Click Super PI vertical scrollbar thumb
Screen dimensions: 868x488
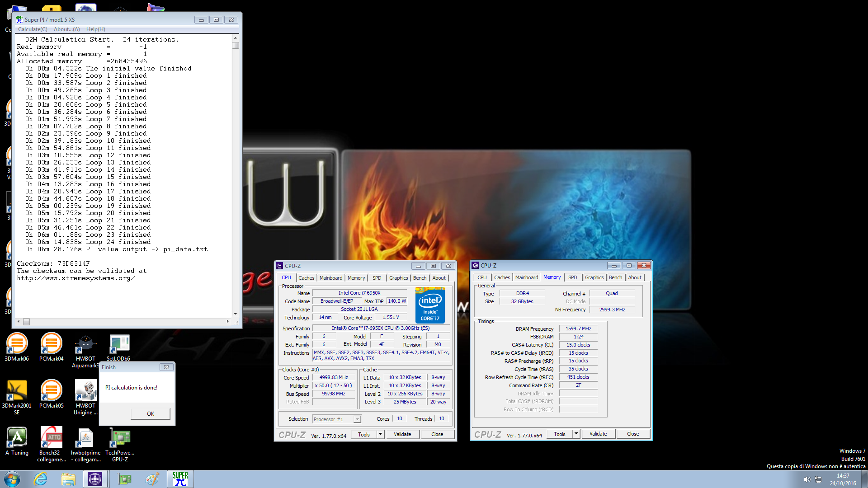[236, 45]
